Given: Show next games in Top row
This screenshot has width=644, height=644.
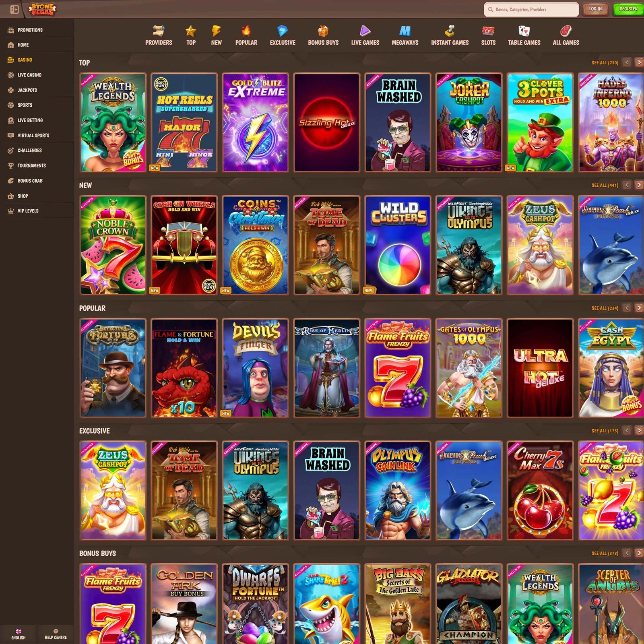Looking at the screenshot, I should click(x=639, y=62).
